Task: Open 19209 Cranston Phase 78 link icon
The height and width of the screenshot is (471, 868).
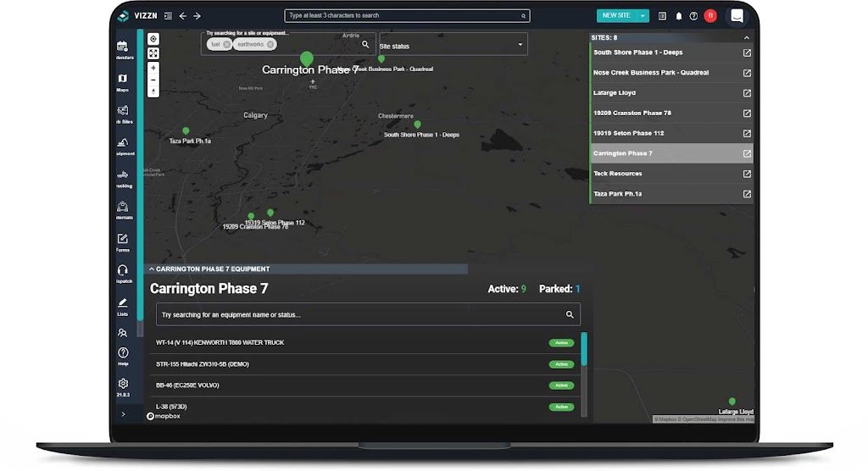Action: click(x=747, y=114)
